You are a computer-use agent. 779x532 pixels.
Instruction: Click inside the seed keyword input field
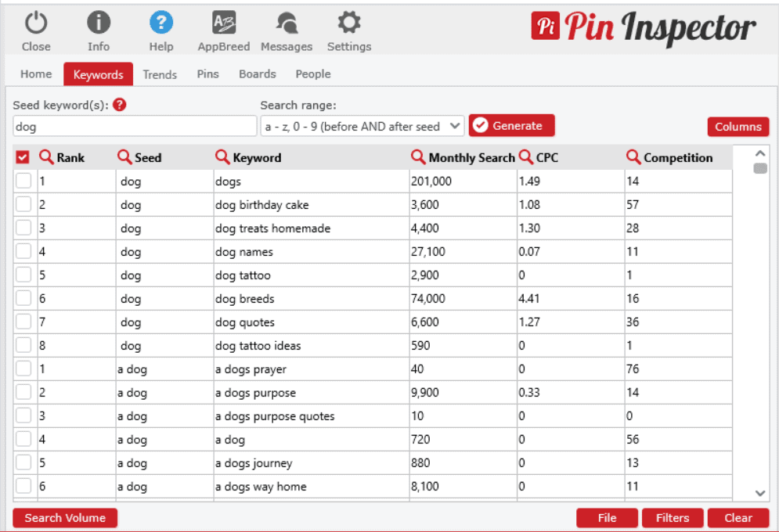pos(133,126)
